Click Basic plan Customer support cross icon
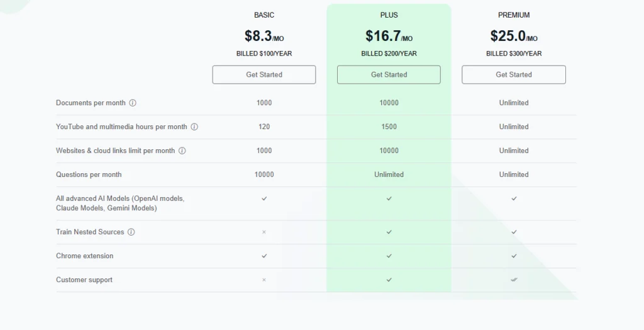 point(264,280)
